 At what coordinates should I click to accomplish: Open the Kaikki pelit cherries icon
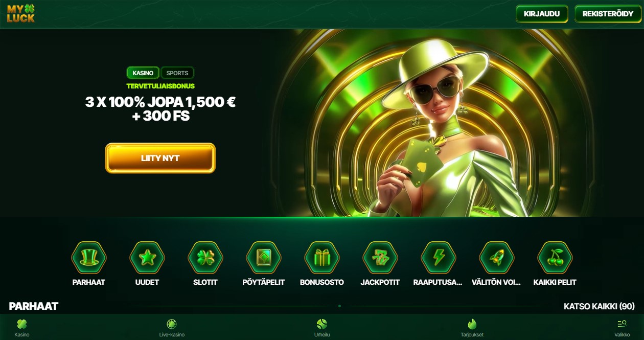[x=555, y=258]
